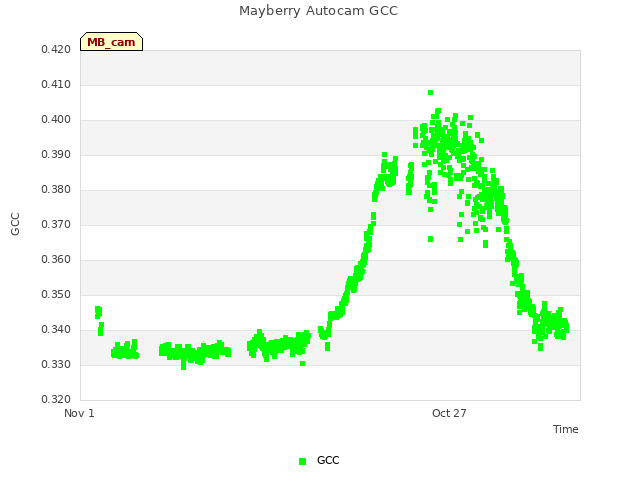This screenshot has width=640, height=480.
Task: Click the GCC legend label
Action: [x=328, y=460]
